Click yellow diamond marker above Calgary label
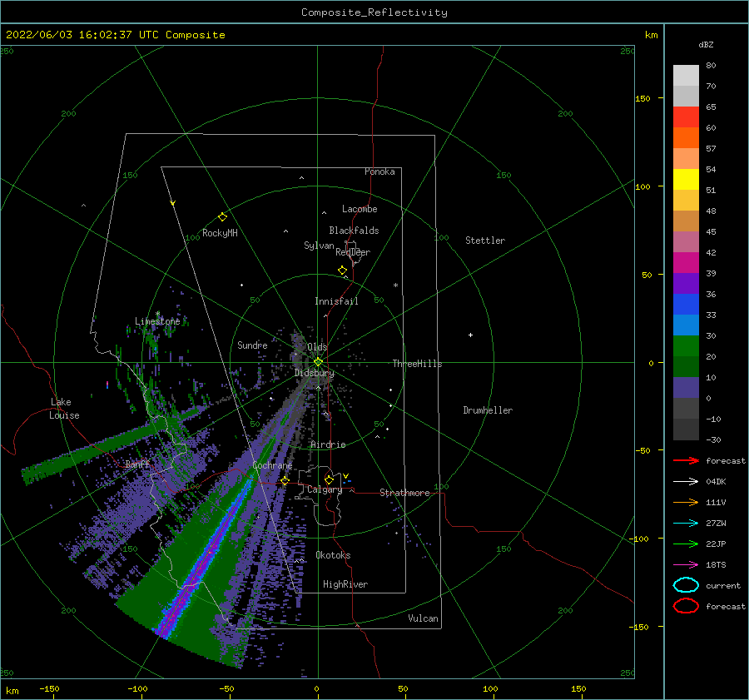This screenshot has height=700, width=749. 329,479
